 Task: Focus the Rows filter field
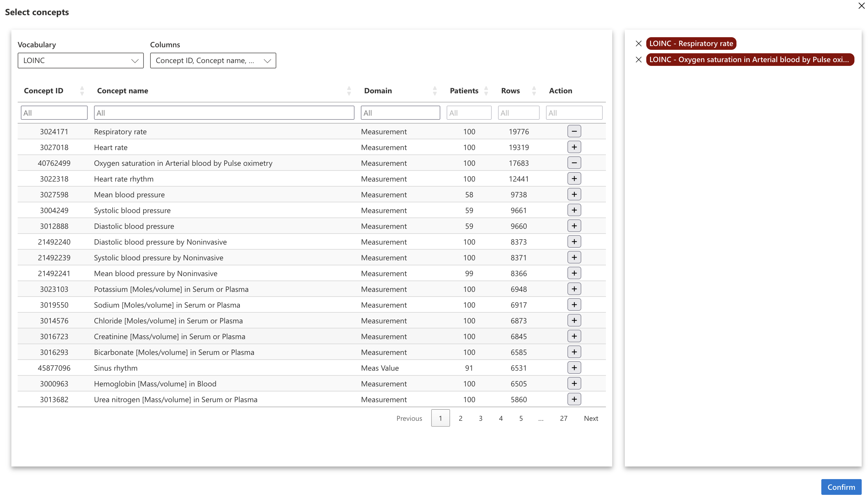(x=519, y=113)
